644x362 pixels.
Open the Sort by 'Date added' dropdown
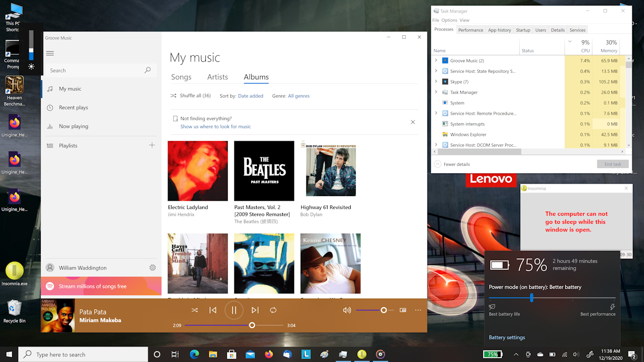[251, 96]
